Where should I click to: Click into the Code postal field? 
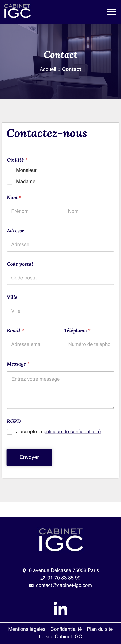(60, 278)
